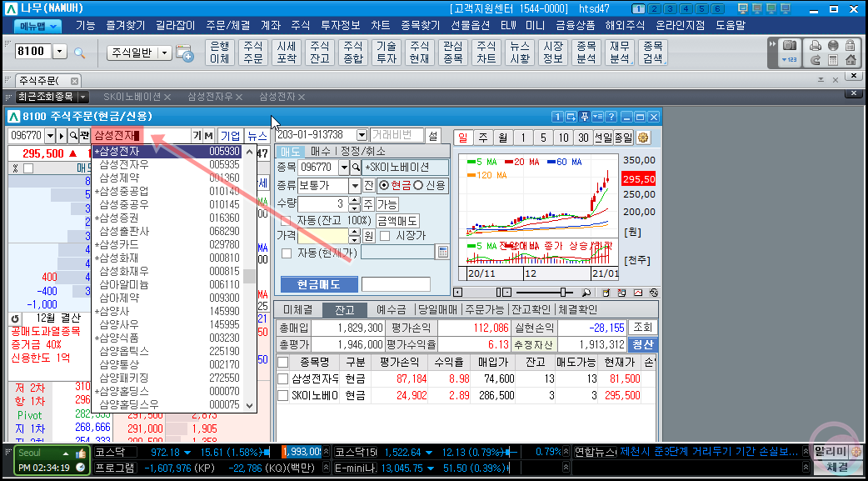This screenshot has width=868, height=481.
Task: Open the 선물옵션 menu
Action: [x=471, y=26]
